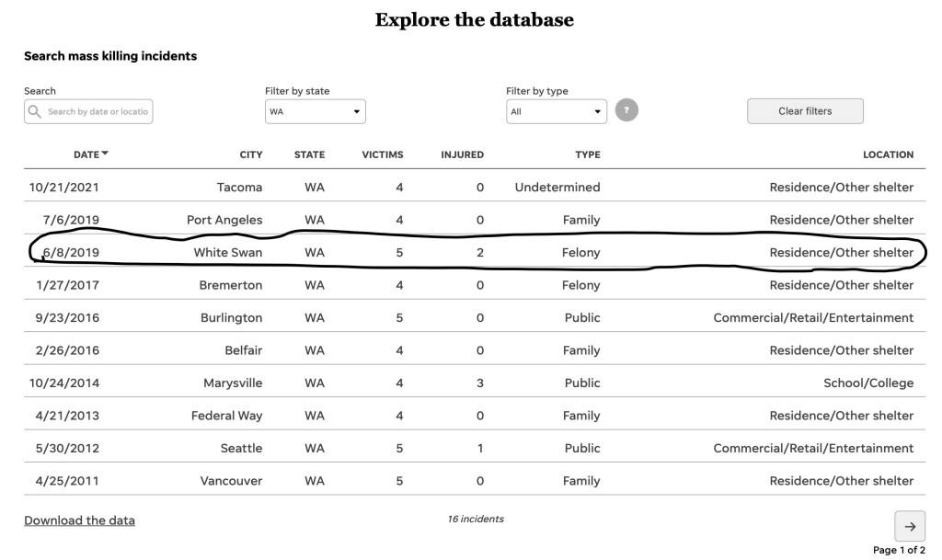
Task: Sort by the CITY column header
Action: pos(250,154)
